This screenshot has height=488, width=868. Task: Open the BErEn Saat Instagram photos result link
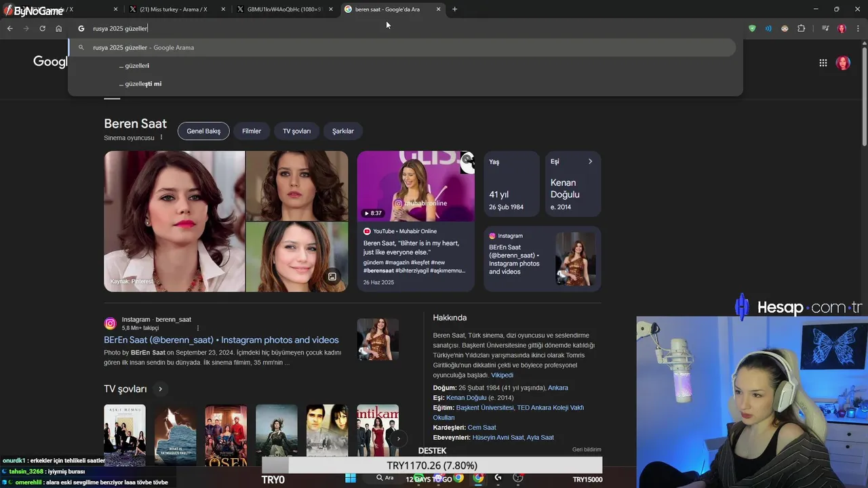click(x=221, y=340)
